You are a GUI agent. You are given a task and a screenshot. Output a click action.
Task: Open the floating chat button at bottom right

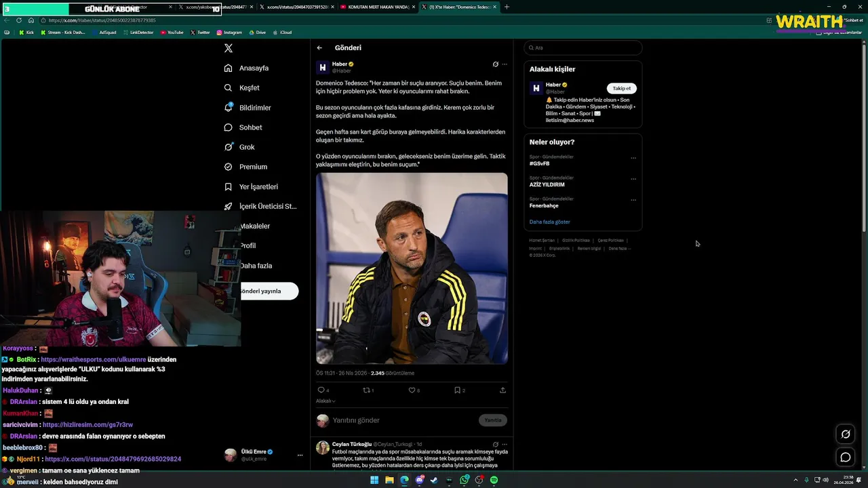pos(846,457)
